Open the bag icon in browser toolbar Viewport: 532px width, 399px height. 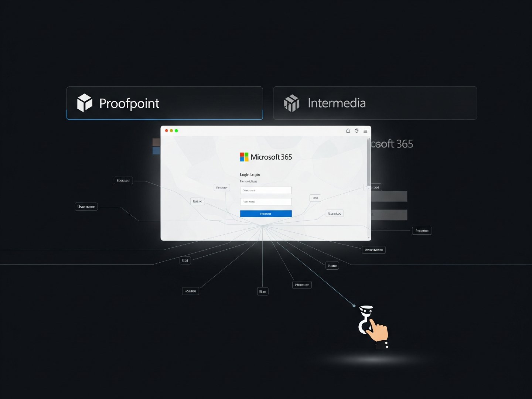[348, 131]
